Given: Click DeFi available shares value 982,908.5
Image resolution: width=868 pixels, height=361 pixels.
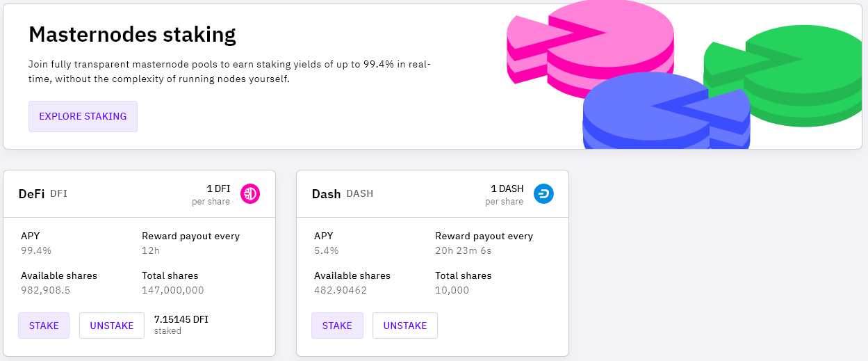Looking at the screenshot, I should tap(47, 290).
